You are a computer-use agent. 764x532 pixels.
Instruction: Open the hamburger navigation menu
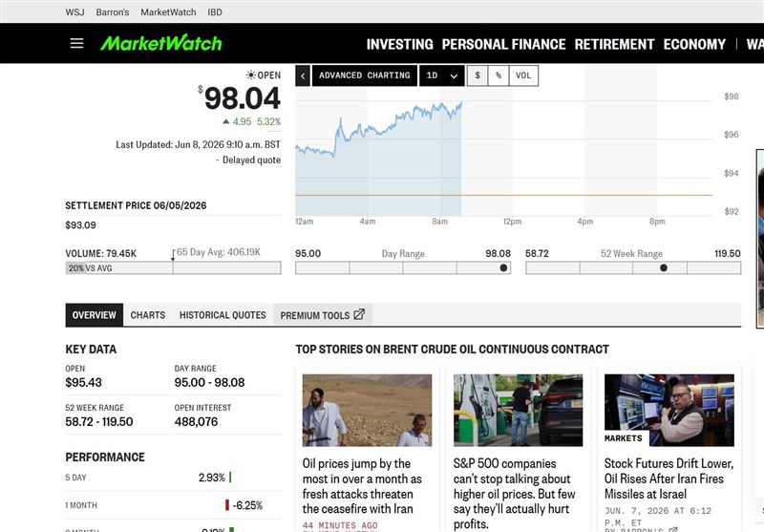click(76, 43)
